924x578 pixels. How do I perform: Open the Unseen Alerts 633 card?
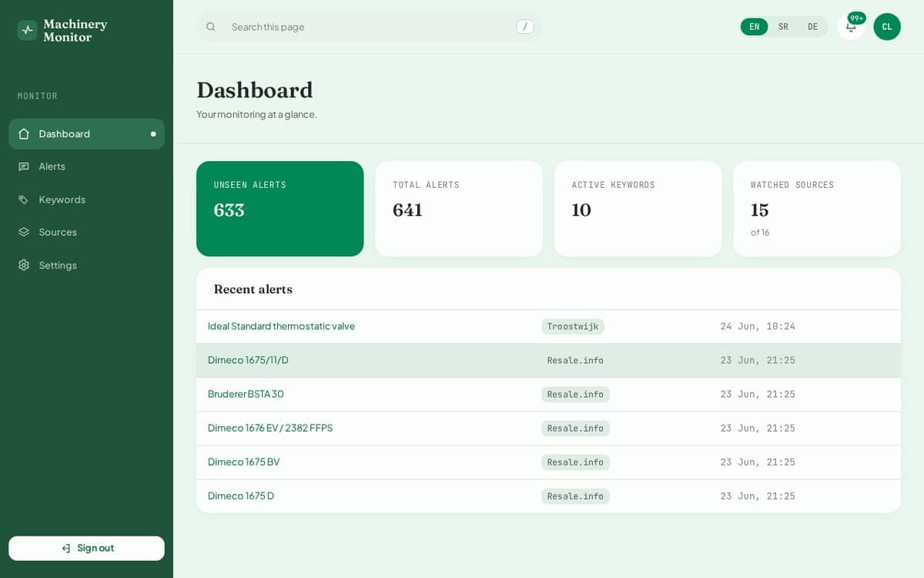tap(280, 209)
